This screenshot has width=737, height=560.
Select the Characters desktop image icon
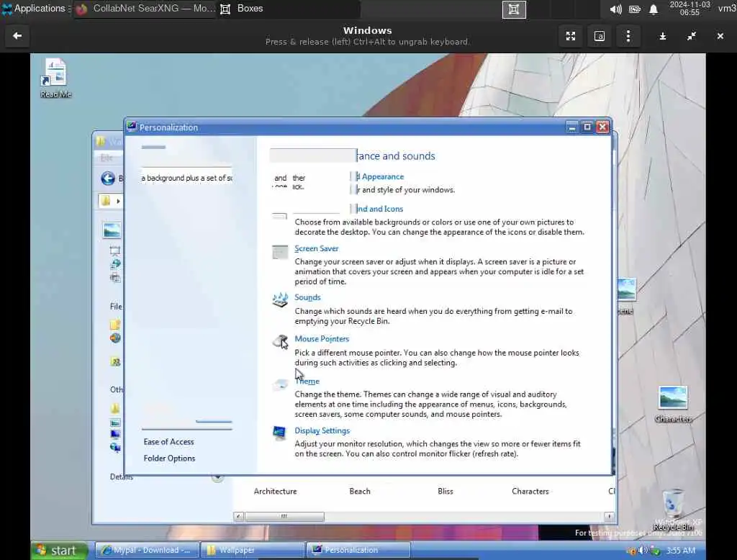tap(673, 403)
